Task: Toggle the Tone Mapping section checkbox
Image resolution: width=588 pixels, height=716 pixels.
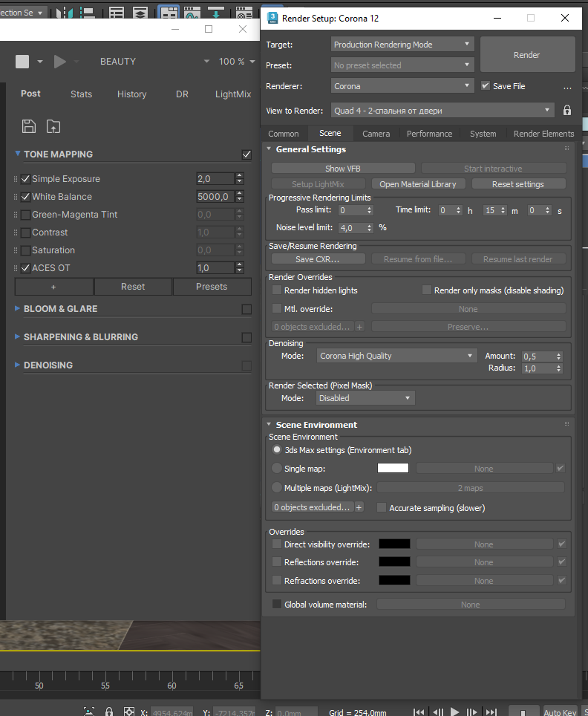Action: click(246, 154)
